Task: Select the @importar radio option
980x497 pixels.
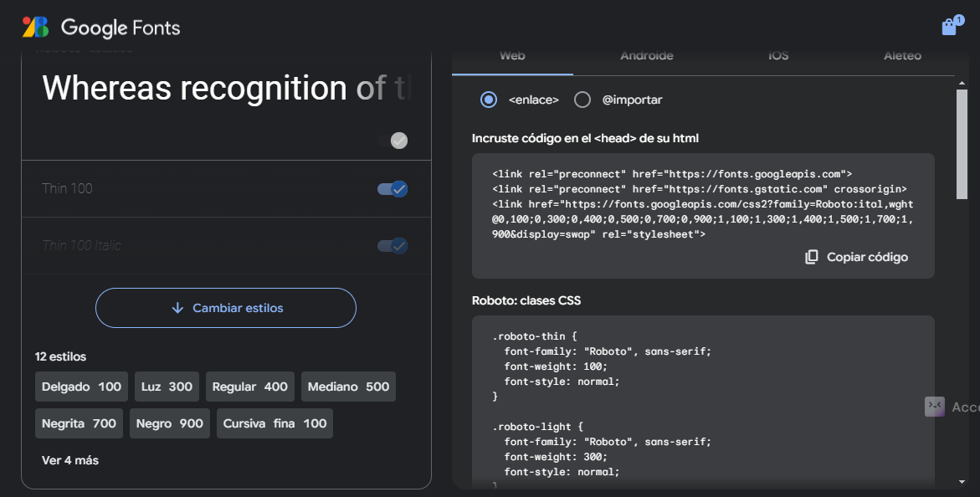Action: coord(582,100)
